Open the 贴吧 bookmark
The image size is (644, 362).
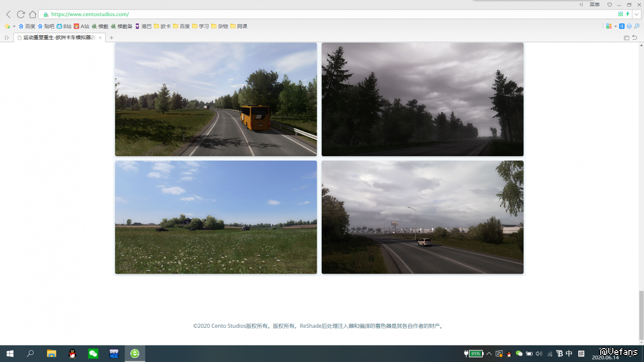(46, 26)
